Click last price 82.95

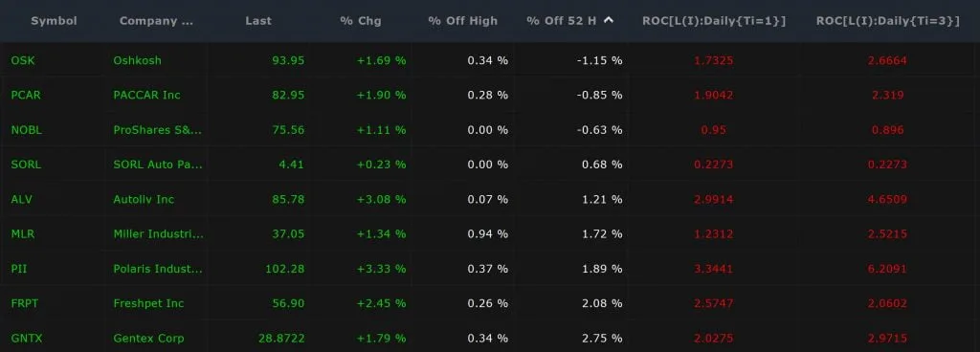288,95
